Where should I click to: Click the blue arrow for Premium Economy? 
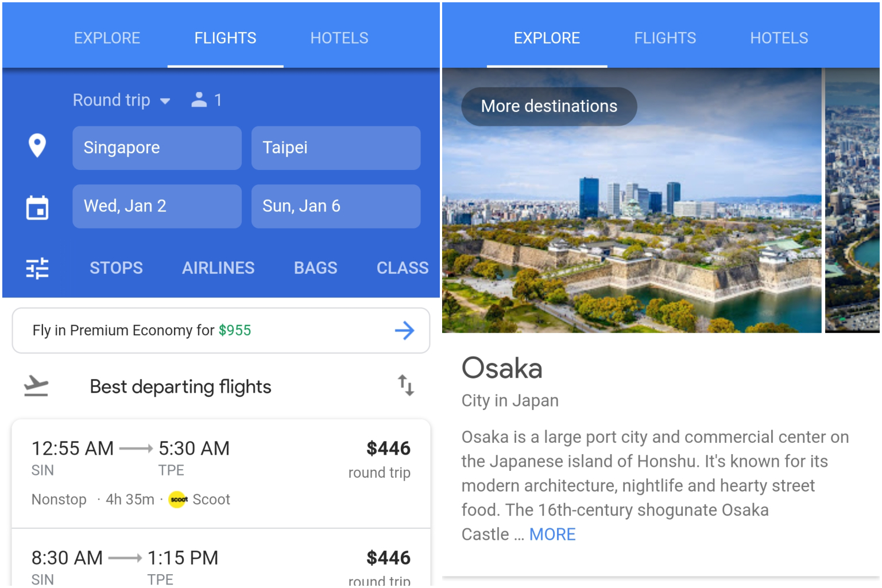404,330
